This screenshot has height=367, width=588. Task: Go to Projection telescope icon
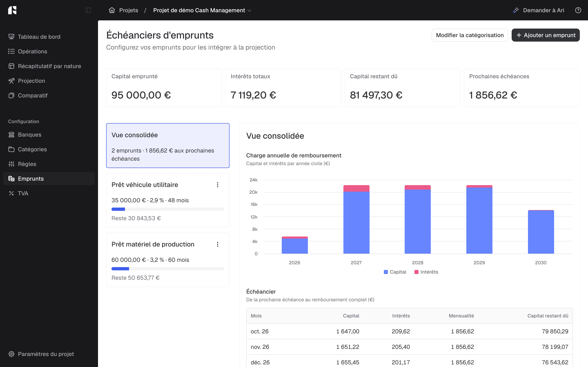pyautogui.click(x=11, y=81)
